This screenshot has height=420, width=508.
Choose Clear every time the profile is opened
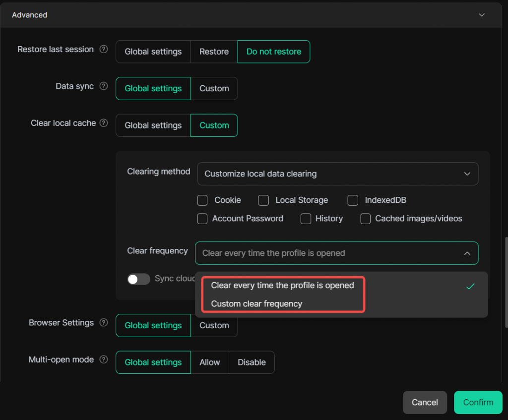(x=282, y=286)
